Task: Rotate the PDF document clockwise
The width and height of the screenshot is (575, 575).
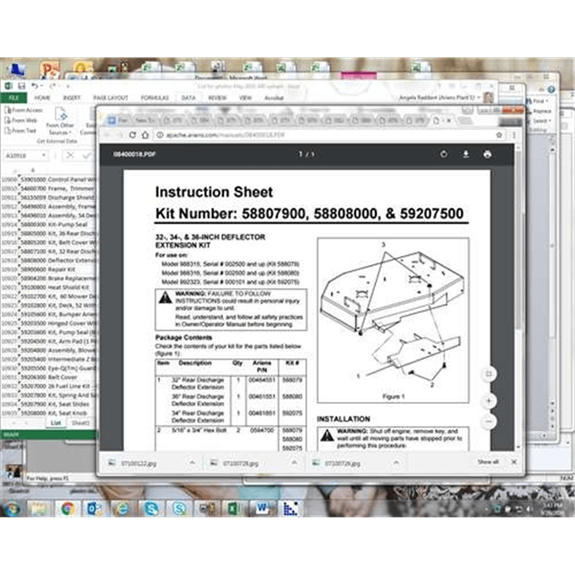Action: point(444,154)
